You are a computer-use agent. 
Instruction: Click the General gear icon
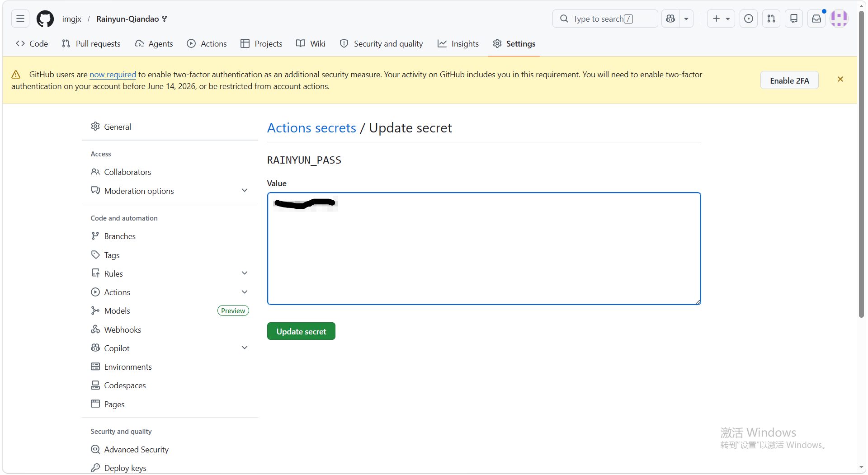(95, 127)
